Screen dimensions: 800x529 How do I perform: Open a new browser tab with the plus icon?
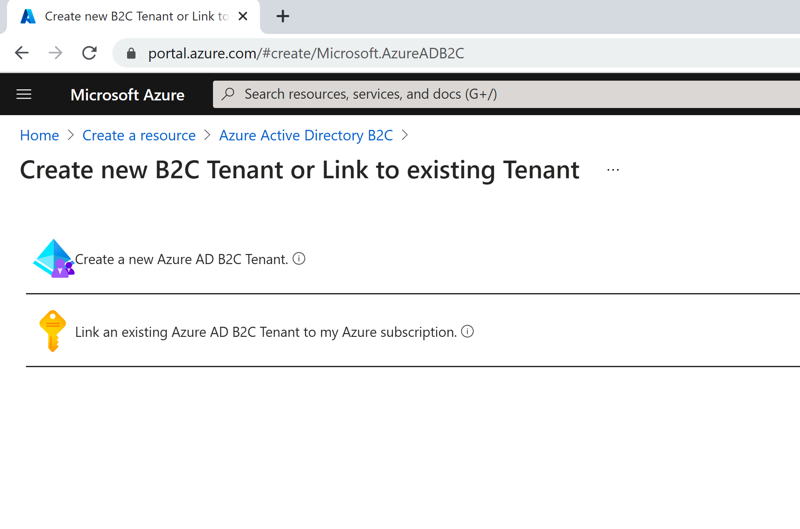[283, 16]
